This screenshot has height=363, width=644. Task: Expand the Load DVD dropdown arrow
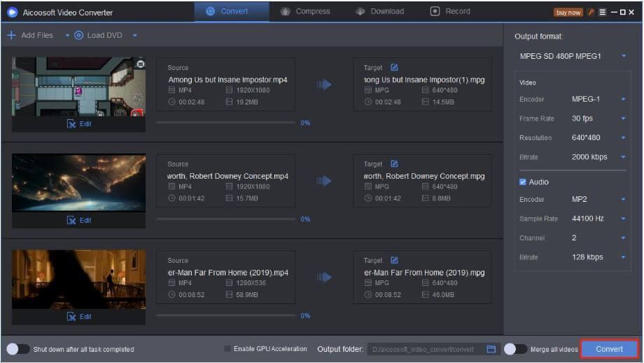point(134,36)
